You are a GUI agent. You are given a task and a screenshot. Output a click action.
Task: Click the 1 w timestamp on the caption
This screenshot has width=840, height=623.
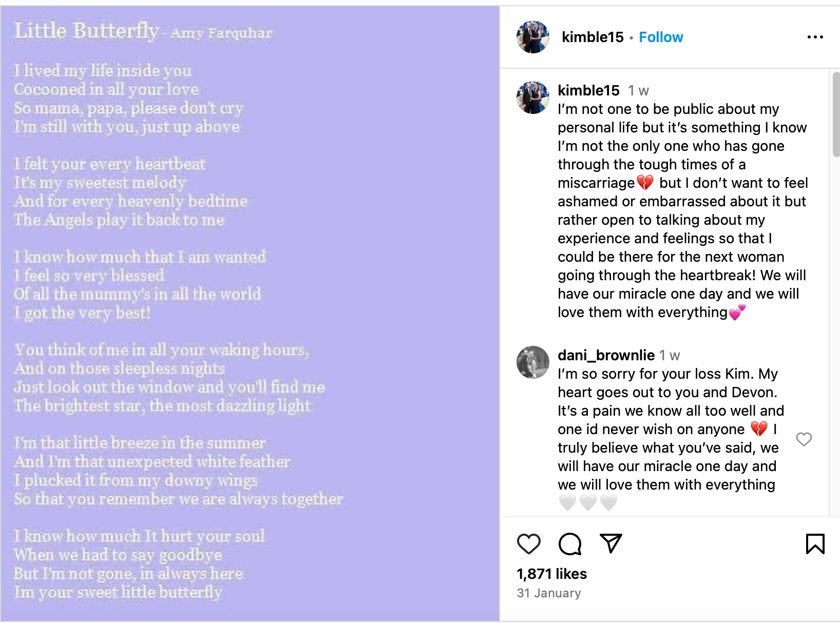[x=638, y=91]
